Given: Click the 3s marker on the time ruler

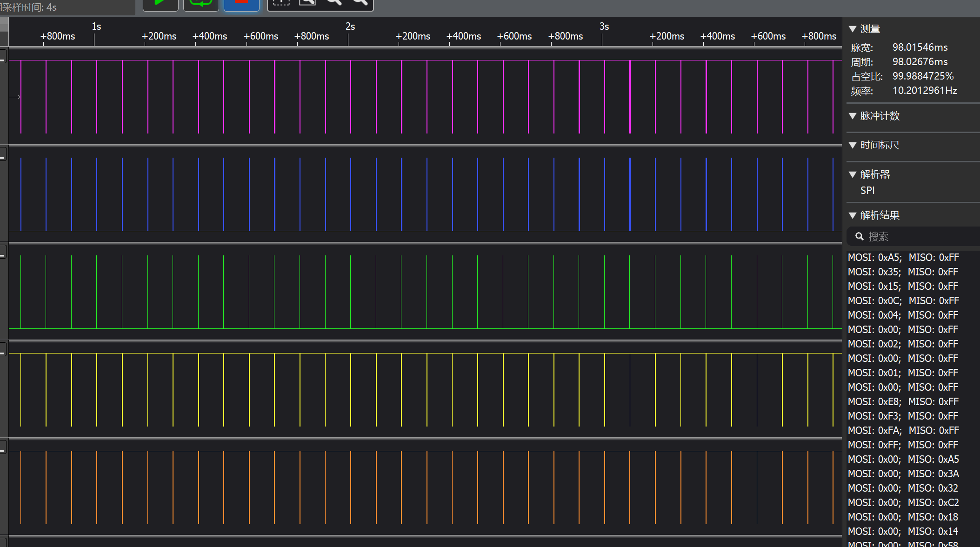Looking at the screenshot, I should (604, 27).
